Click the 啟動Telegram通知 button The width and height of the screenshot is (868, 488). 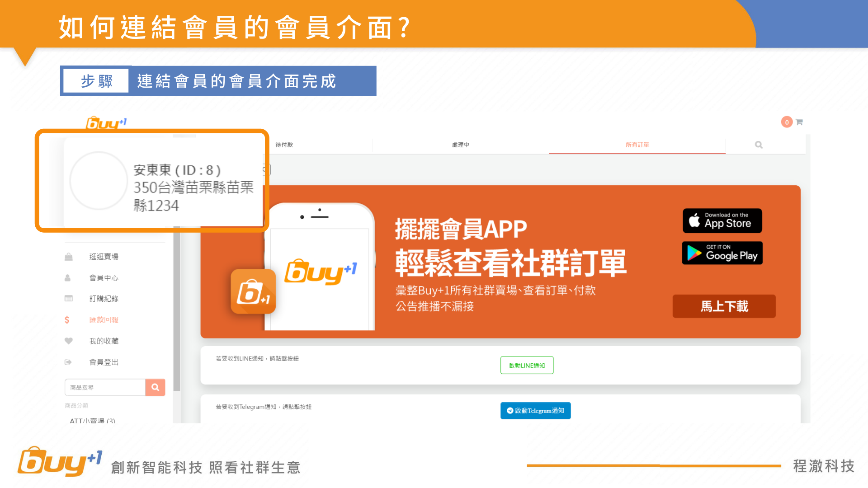pos(535,411)
